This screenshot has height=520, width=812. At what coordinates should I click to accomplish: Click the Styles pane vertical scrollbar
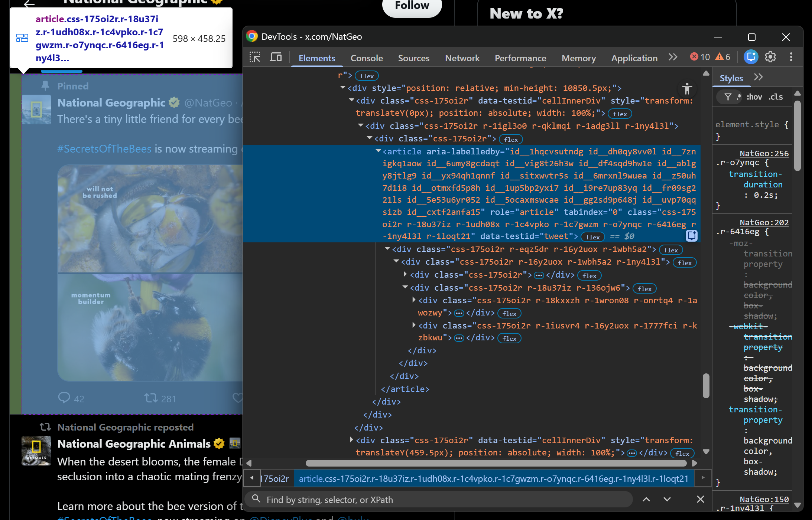[797, 135]
